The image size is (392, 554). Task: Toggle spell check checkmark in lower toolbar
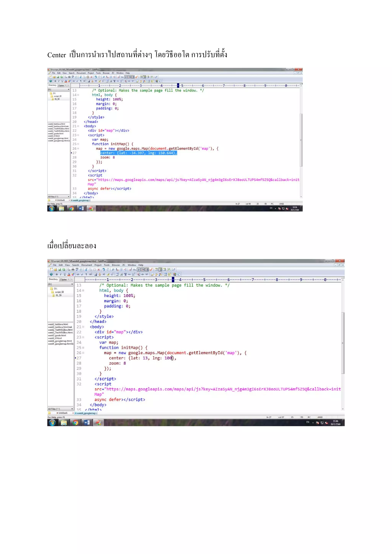pyautogui.click(x=151, y=270)
